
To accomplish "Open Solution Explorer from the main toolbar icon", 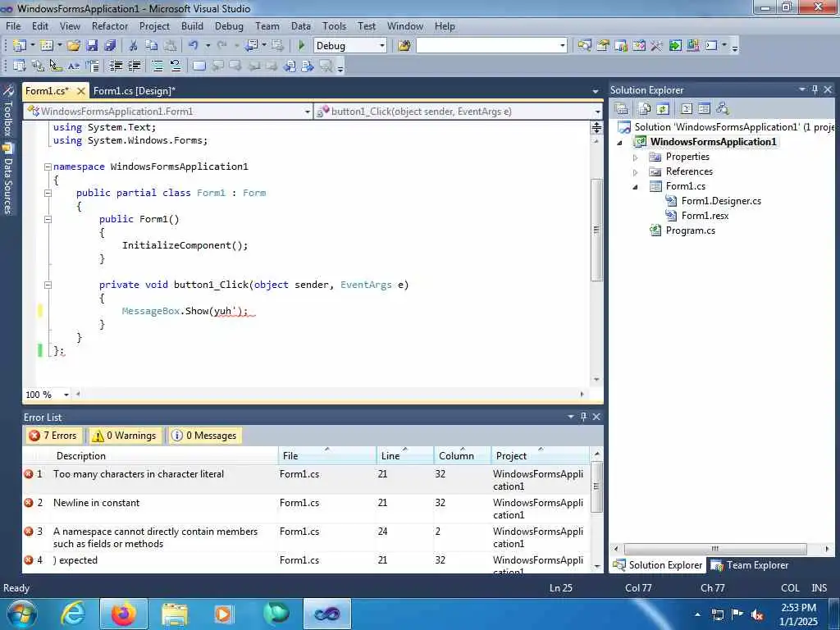I will [584, 46].
